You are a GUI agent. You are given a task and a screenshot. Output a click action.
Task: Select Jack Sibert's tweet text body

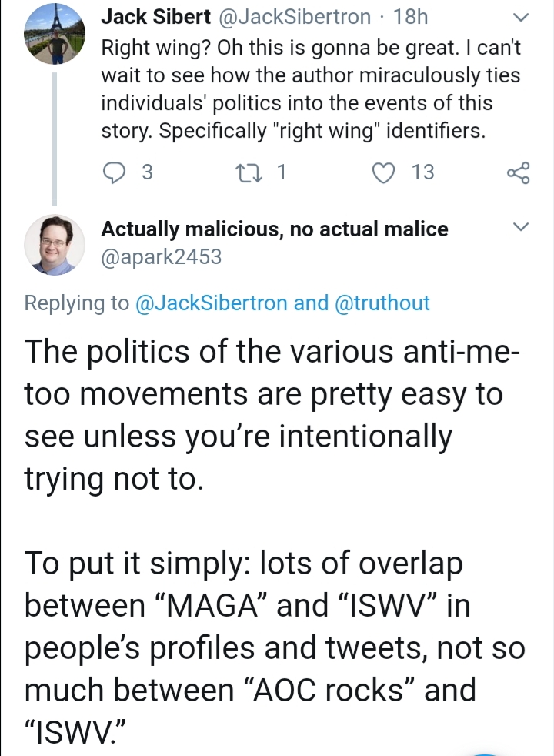click(311, 89)
